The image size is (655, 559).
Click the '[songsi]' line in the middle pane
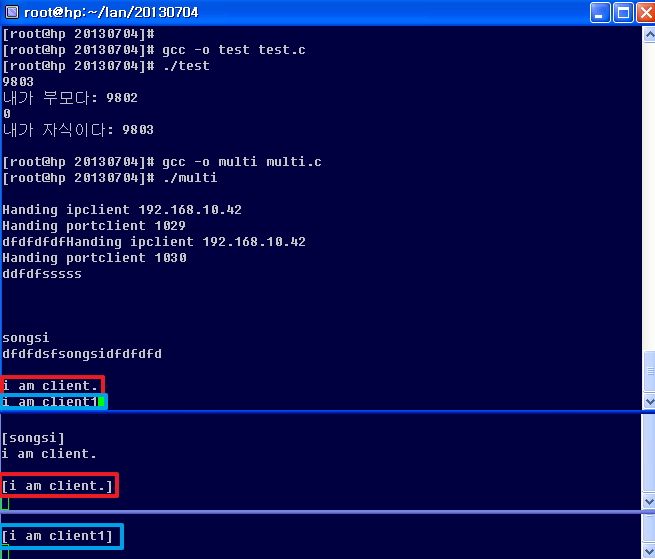pos(33,438)
